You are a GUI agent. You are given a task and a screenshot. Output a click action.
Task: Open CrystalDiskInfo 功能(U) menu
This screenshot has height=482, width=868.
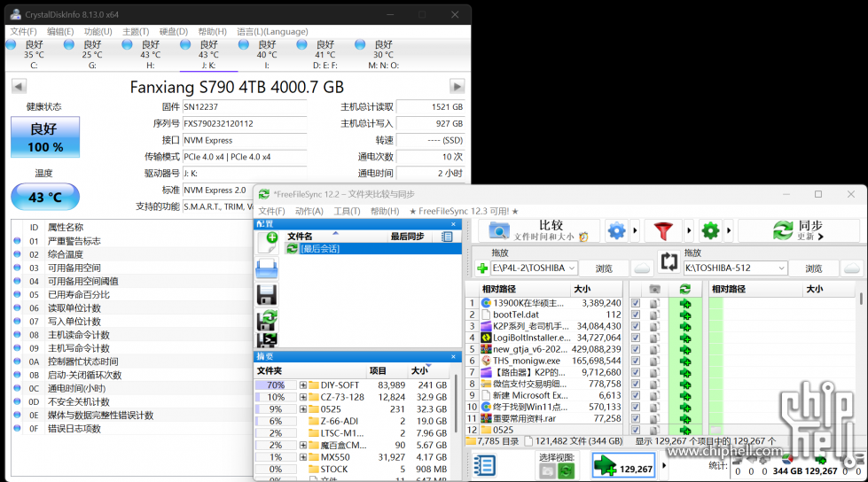coord(98,32)
